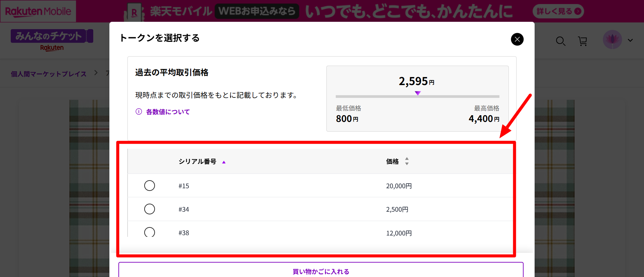The width and height of the screenshot is (644, 277).
Task: Go to 個人間マーケットプレイス breadcrumb
Action: point(49,74)
